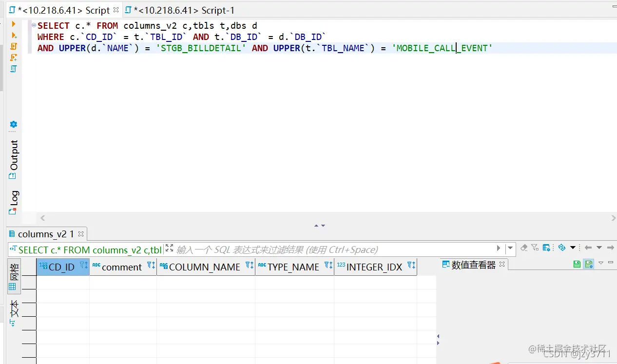Image resolution: width=617 pixels, height=364 pixels.
Task: Apply filter with the gray arrow
Action: [x=499, y=248]
